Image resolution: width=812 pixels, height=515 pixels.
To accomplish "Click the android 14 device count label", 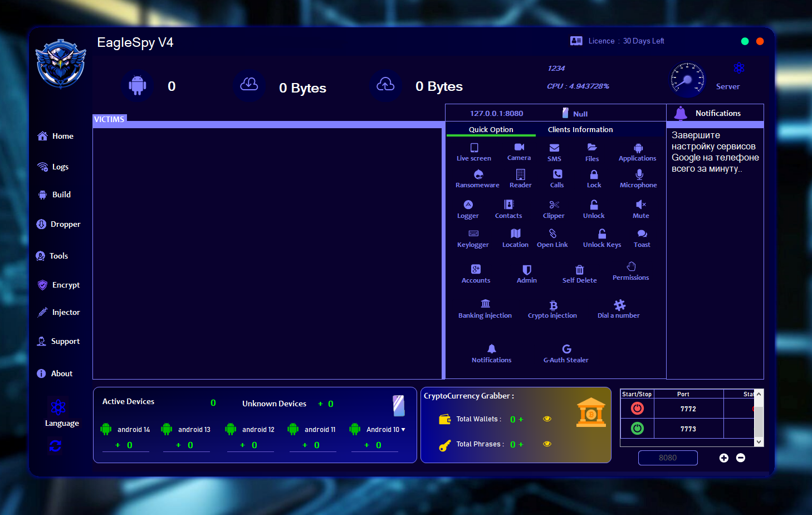I will coord(134,430).
